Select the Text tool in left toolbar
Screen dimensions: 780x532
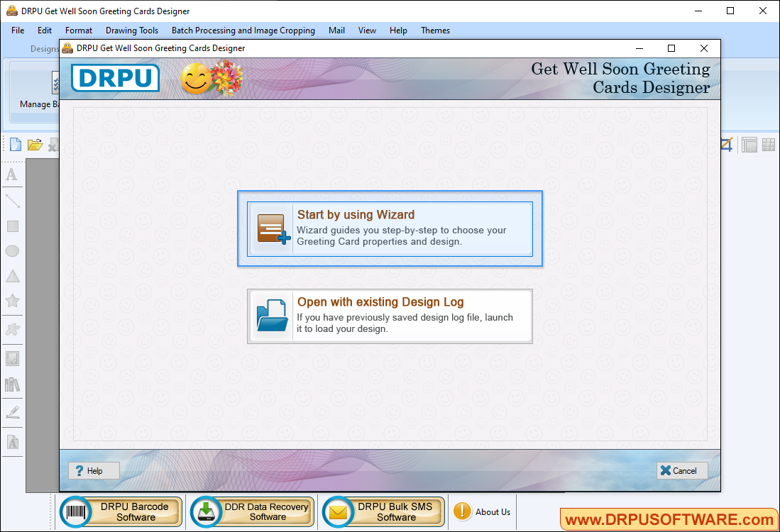12,174
